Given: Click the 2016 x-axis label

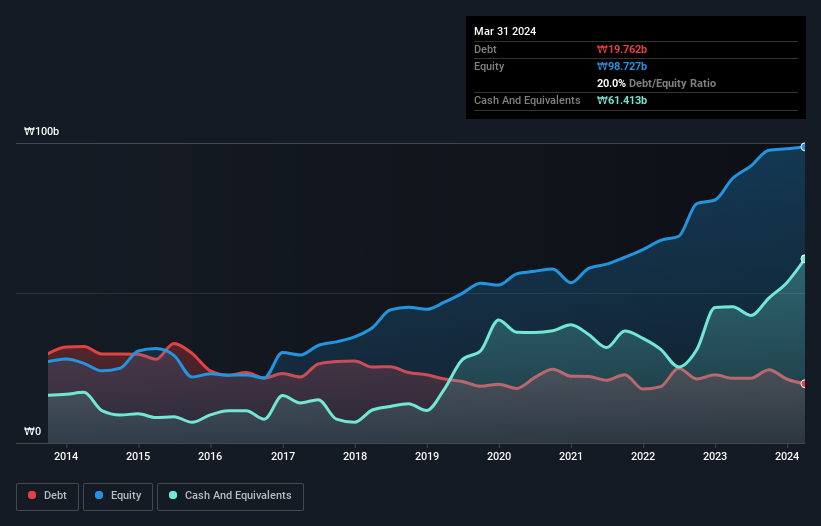Looking at the screenshot, I should point(210,456).
